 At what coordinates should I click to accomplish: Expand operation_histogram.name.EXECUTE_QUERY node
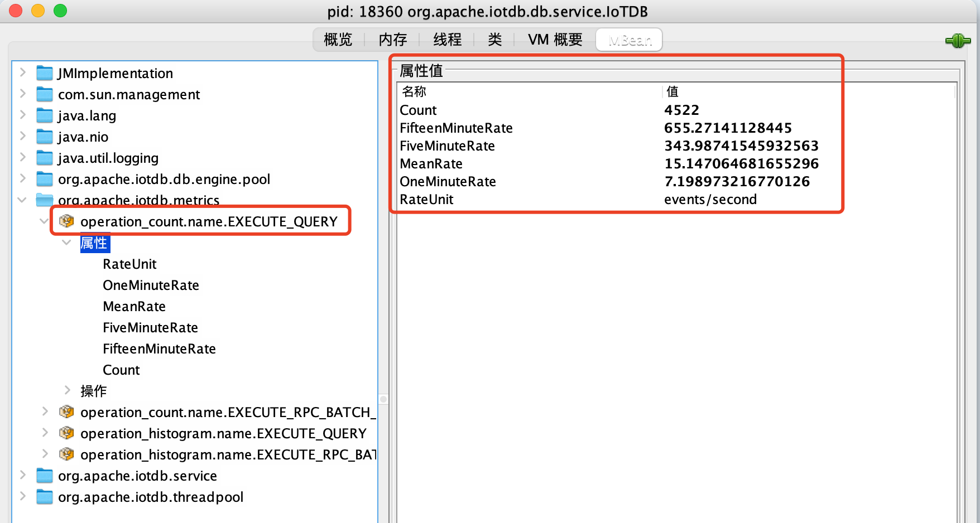pyautogui.click(x=45, y=433)
